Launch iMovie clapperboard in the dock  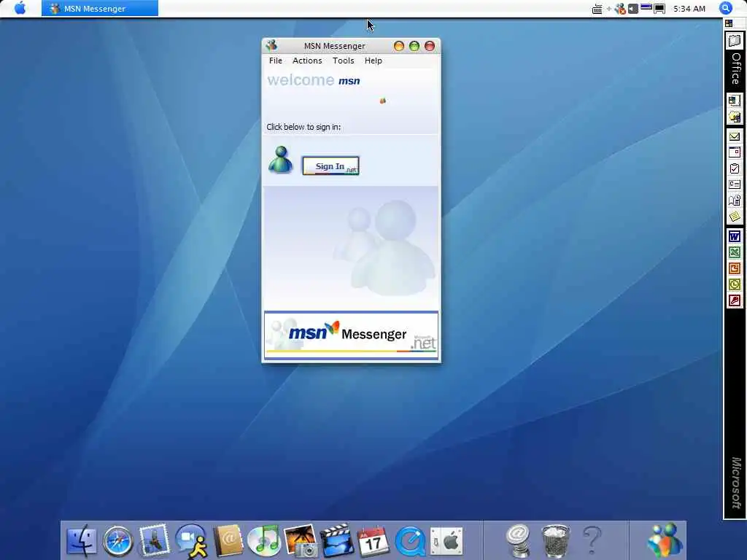(337, 540)
